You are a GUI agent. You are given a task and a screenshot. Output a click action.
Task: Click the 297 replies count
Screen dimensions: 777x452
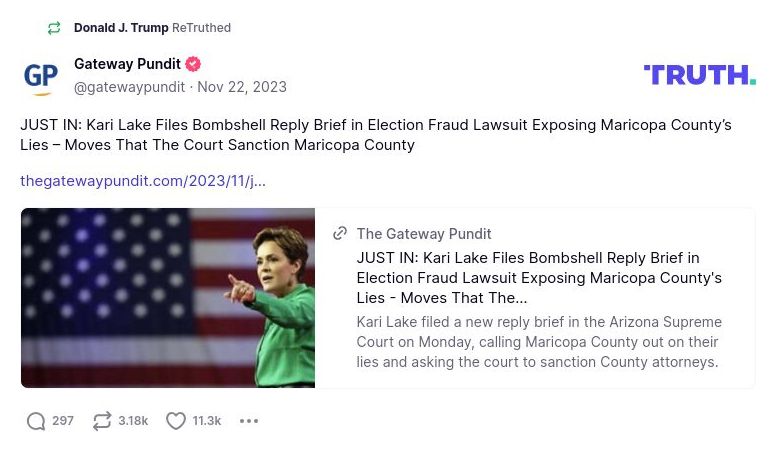click(x=63, y=421)
